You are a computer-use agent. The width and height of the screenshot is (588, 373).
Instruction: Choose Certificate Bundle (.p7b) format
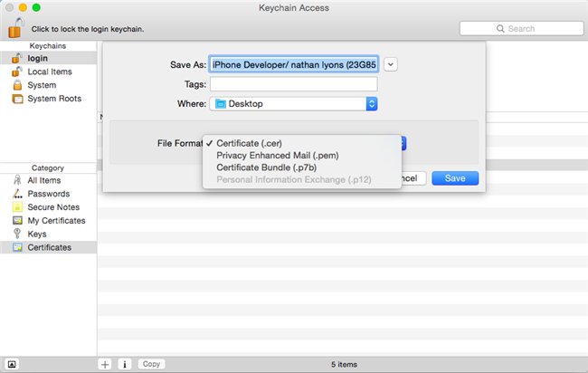pos(302,167)
